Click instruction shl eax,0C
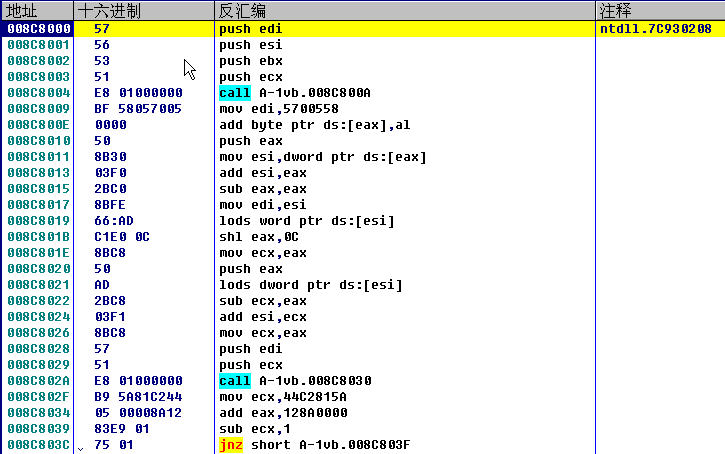 (258, 237)
